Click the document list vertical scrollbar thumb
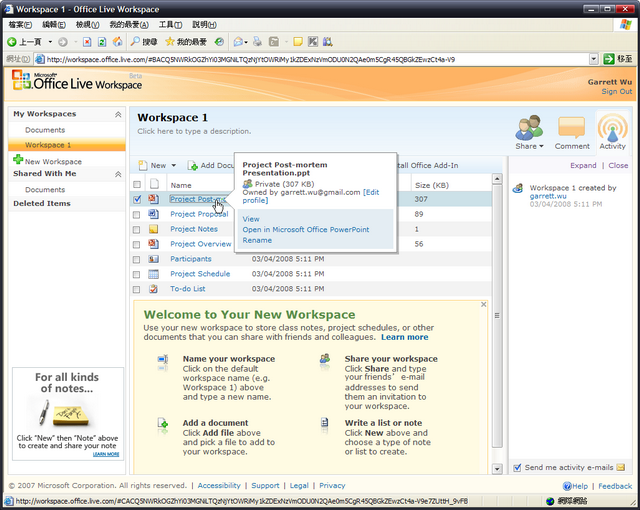Image resolution: width=640 pixels, height=510 pixels. tap(497, 316)
